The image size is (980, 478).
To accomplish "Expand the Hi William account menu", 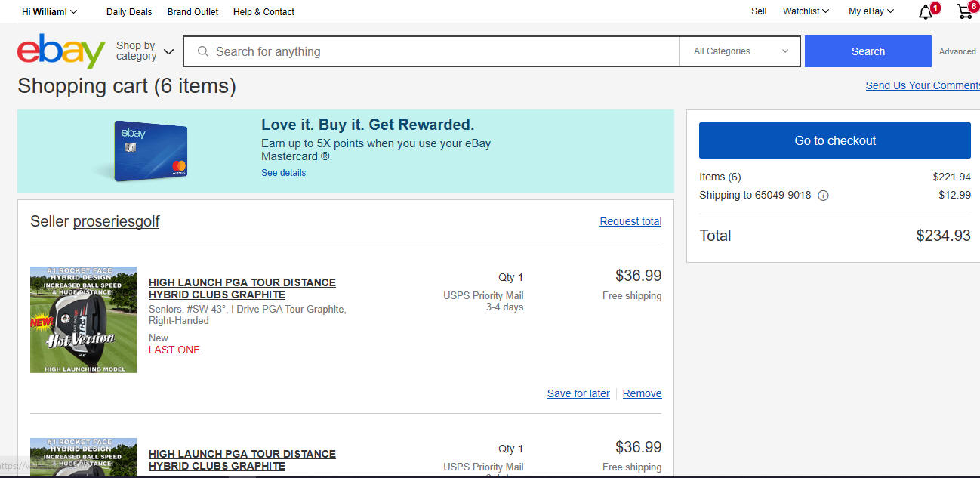I will tap(49, 11).
